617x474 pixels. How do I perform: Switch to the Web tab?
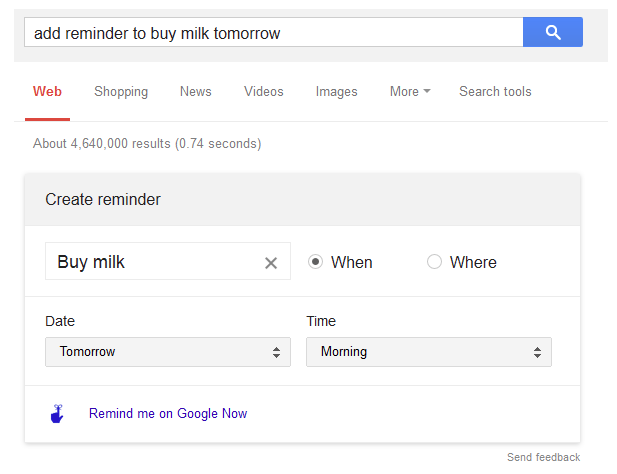coord(47,92)
